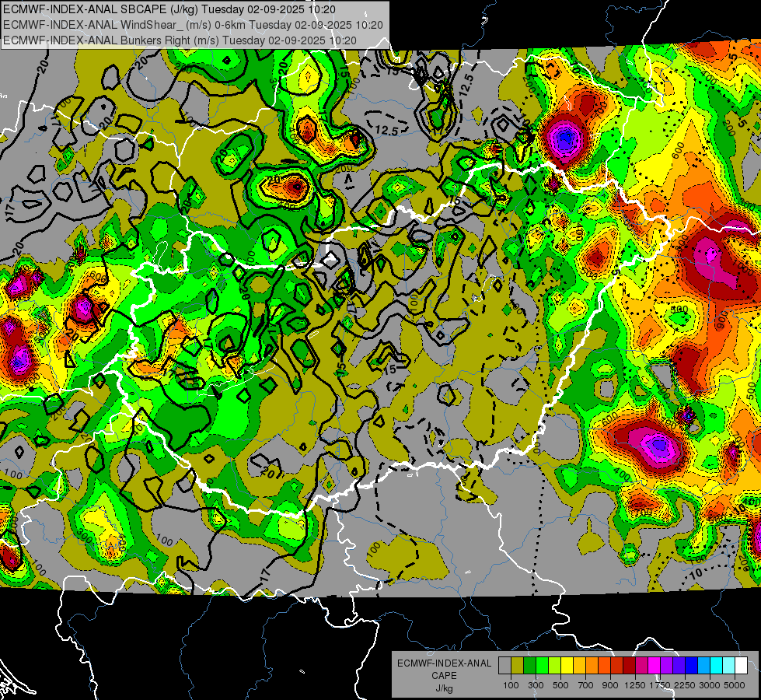Click the legend's J/kg unit label
761x700 pixels.
pos(444,688)
